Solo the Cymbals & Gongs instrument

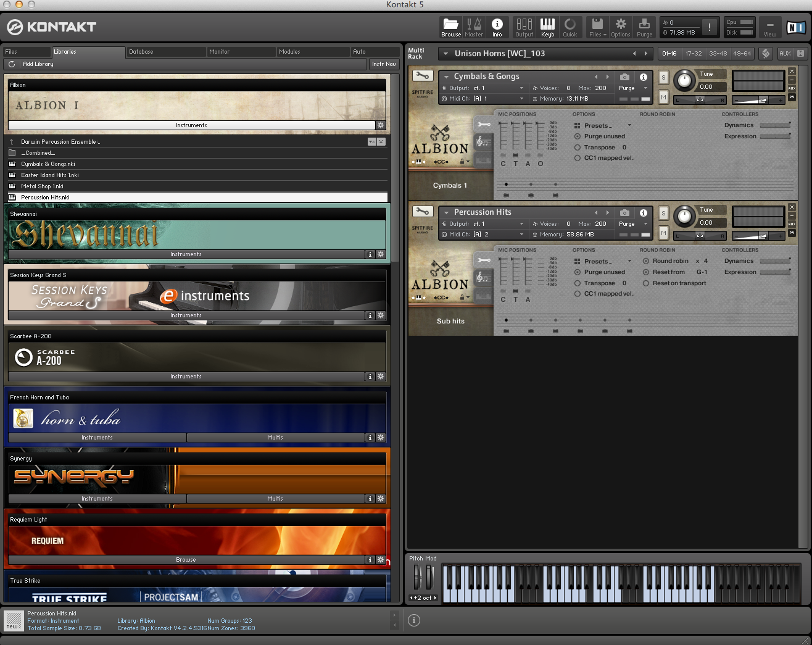(663, 77)
